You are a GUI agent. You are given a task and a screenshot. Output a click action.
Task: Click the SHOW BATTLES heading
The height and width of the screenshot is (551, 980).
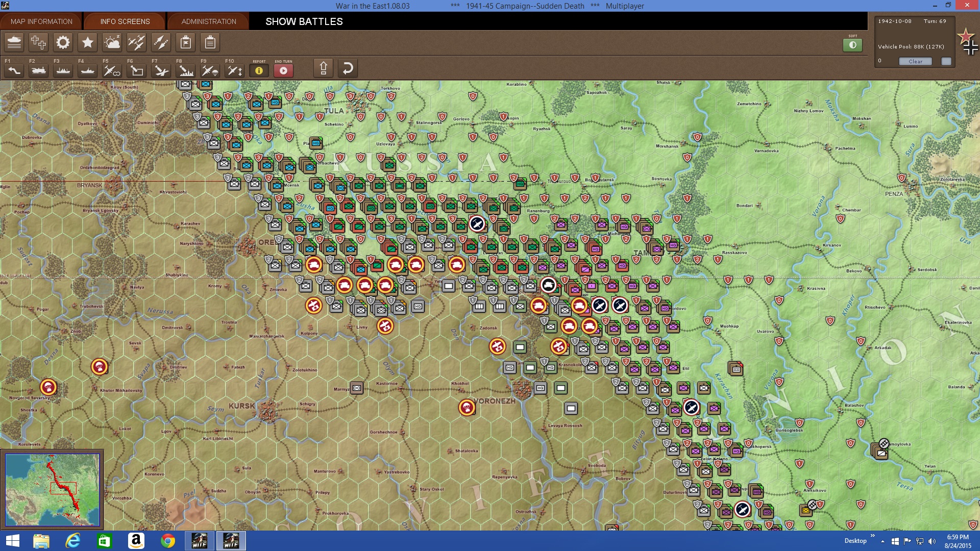coord(304,21)
